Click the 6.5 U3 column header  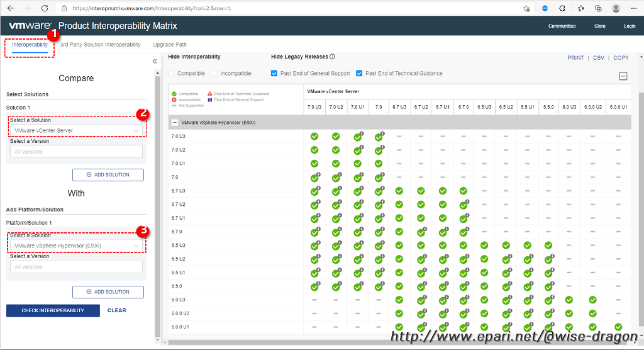click(484, 107)
